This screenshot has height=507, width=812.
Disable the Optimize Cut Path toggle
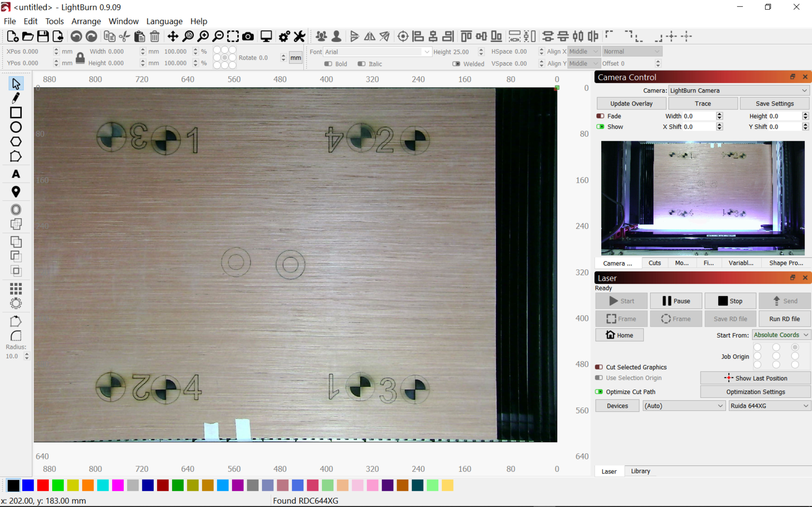[x=599, y=392]
